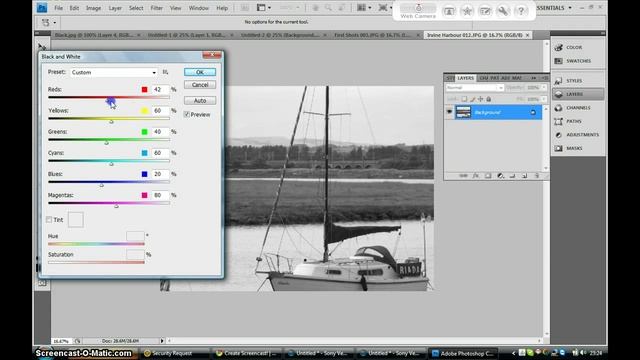Click the preset options icon beside Preset
Image resolution: width=640 pixels, height=360 pixels.
165,72
